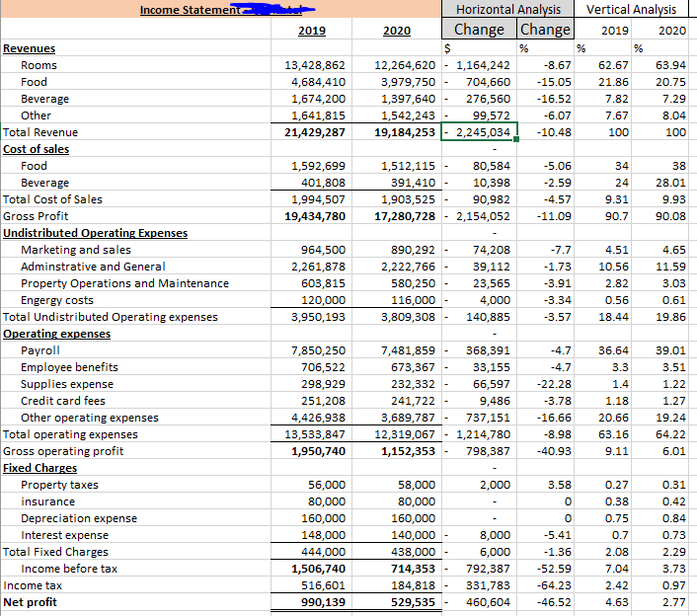Click the Marketing and sales label
The image size is (697, 616).
(76, 250)
